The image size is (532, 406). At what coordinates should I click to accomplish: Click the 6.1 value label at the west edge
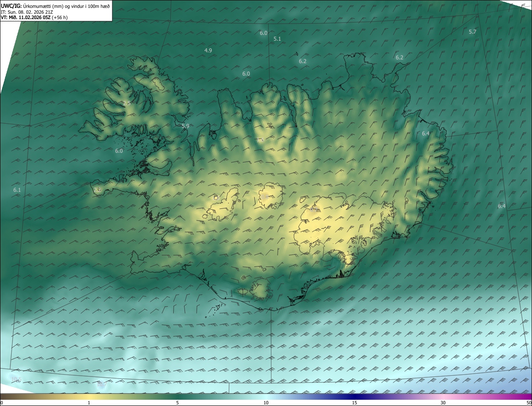[x=17, y=190]
